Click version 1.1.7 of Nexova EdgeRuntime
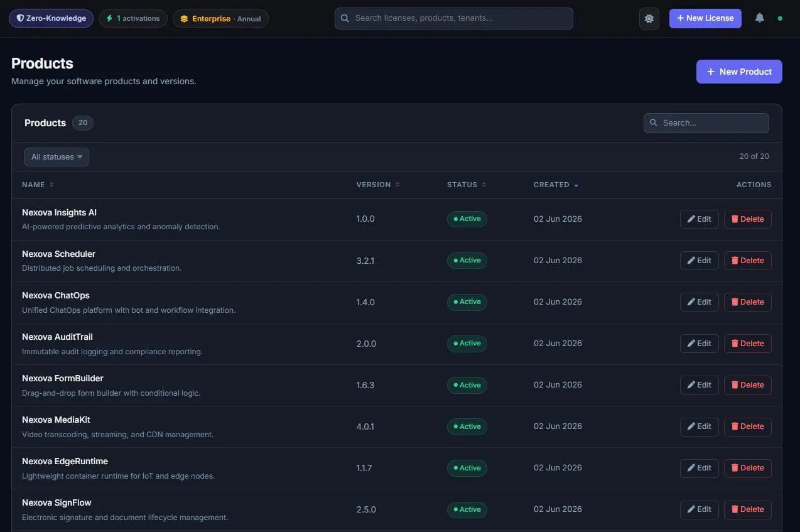The width and height of the screenshot is (800, 532). (364, 468)
